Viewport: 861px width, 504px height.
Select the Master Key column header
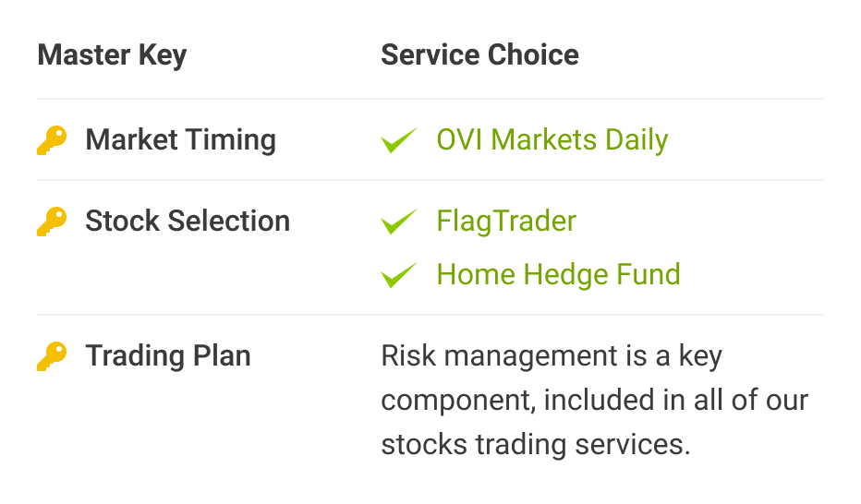click(x=112, y=54)
